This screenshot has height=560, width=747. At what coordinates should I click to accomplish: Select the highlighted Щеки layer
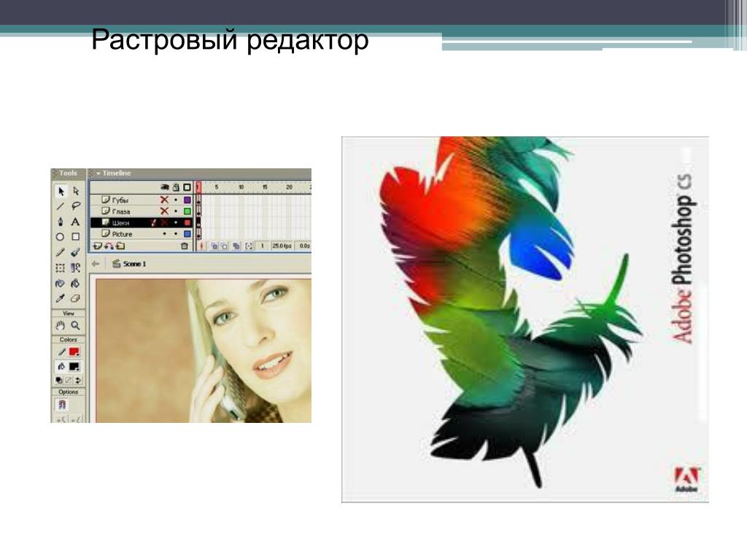tap(141, 222)
